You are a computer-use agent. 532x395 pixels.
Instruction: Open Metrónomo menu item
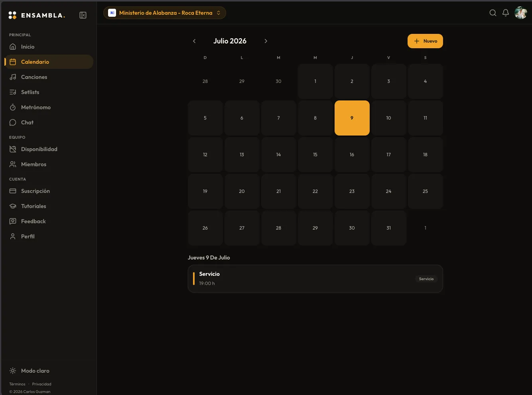(x=49, y=107)
